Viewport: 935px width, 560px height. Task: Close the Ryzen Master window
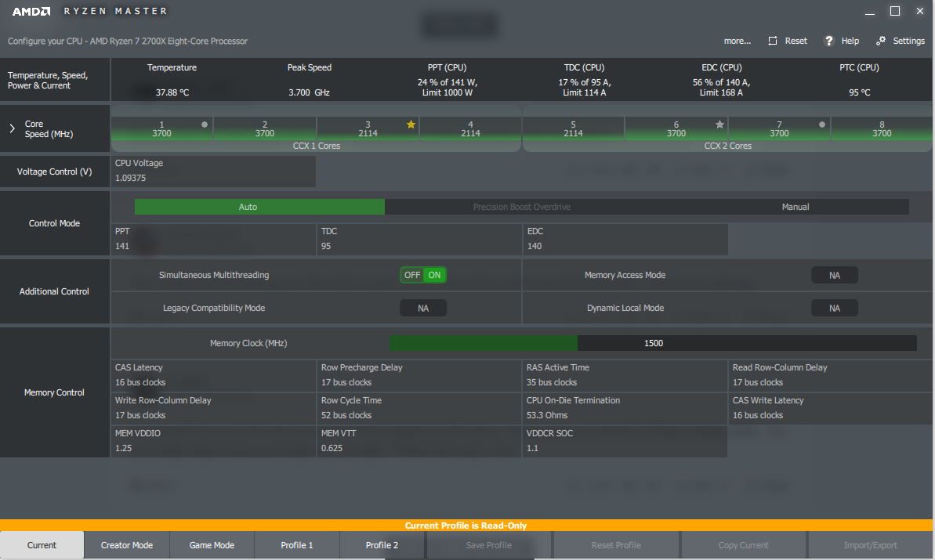pyautogui.click(x=920, y=11)
